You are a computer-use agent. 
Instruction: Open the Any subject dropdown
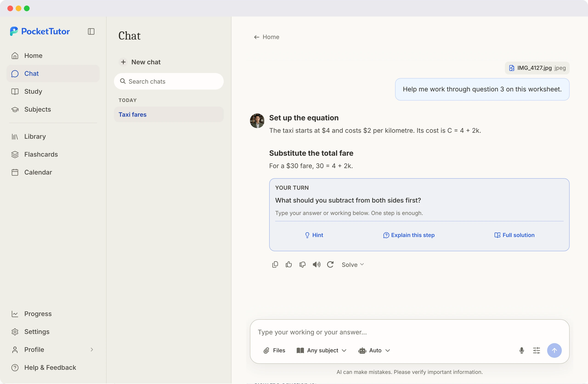(321, 350)
